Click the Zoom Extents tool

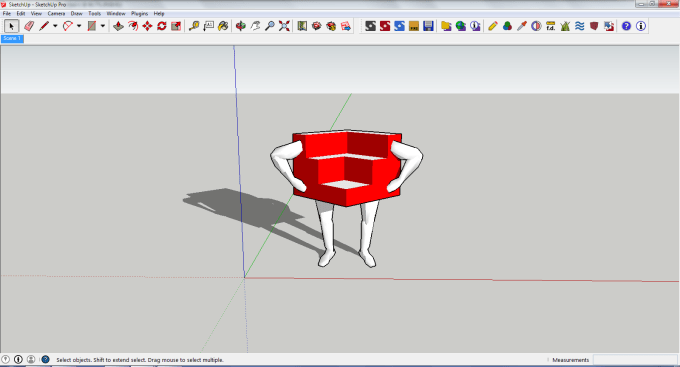284,26
